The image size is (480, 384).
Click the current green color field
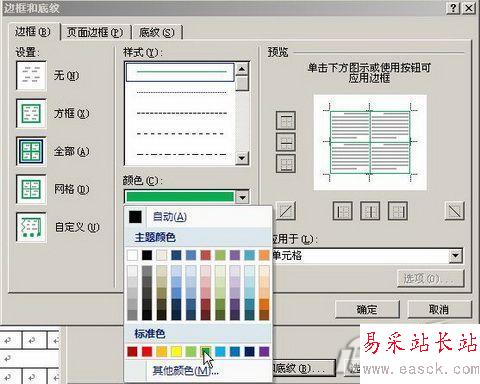click(x=180, y=197)
